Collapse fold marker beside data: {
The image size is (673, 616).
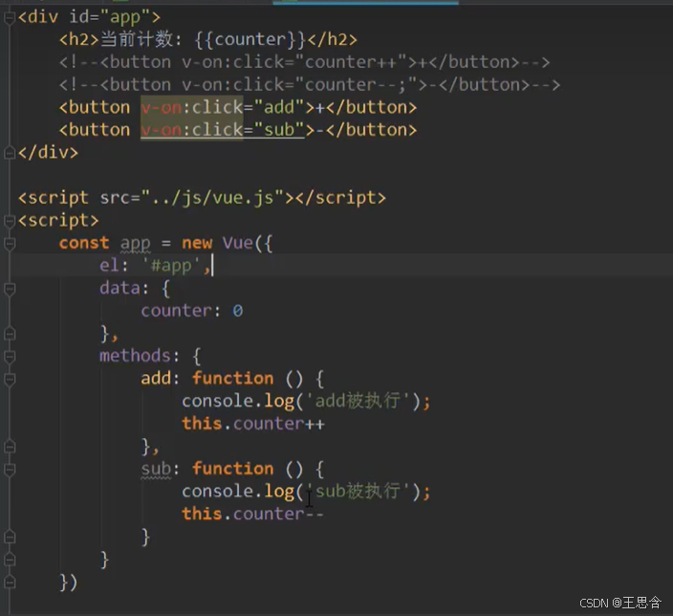pyautogui.click(x=10, y=289)
